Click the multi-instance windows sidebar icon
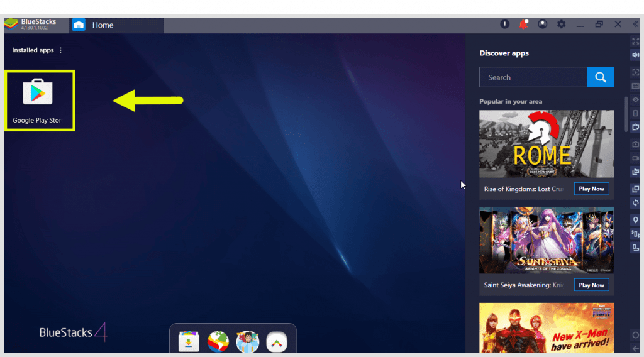 635,189
